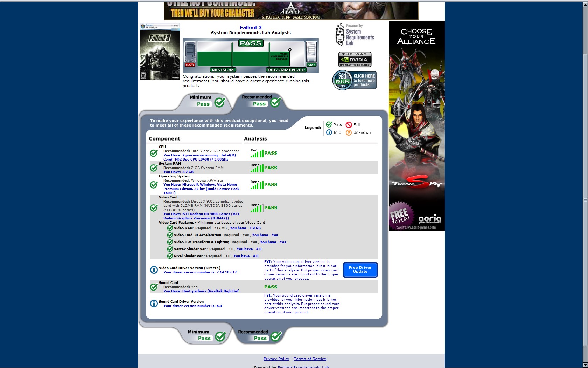
Task: Click the Pass checkmark icon in the legend
Action: [329, 124]
